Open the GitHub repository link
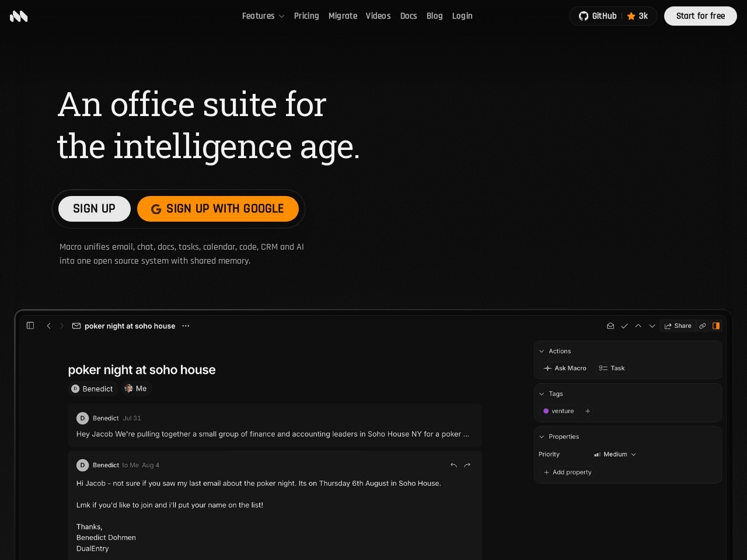This screenshot has height=560, width=747. (x=598, y=16)
